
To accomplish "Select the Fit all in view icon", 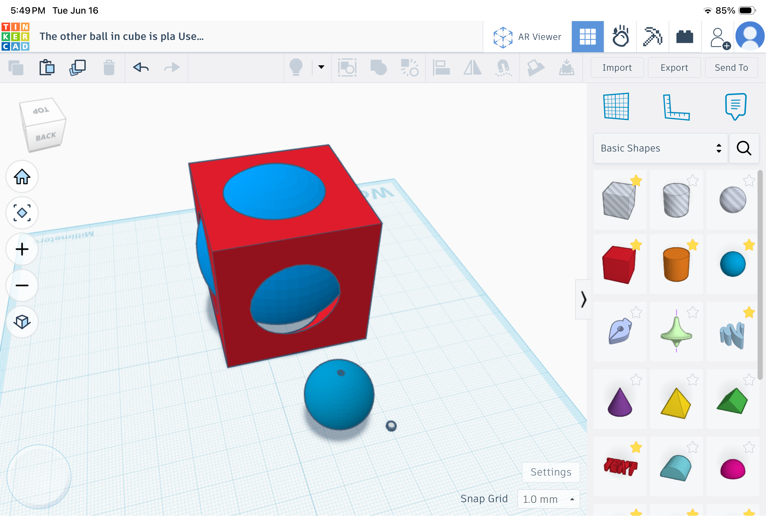I will pyautogui.click(x=22, y=213).
